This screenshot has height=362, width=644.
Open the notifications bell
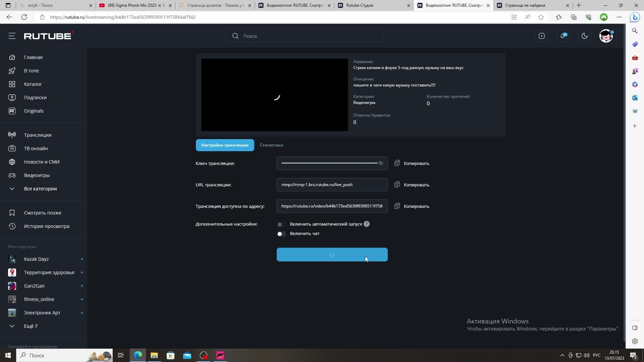click(x=563, y=36)
